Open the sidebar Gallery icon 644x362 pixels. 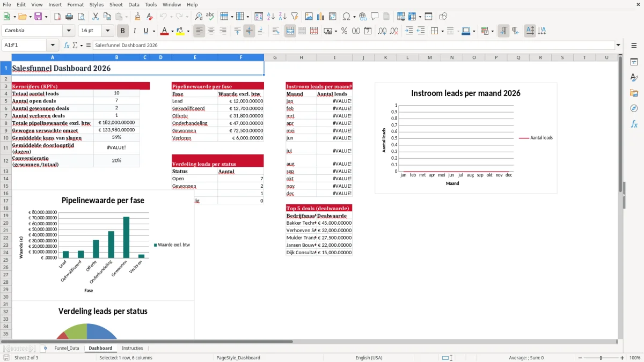pyautogui.click(x=634, y=93)
